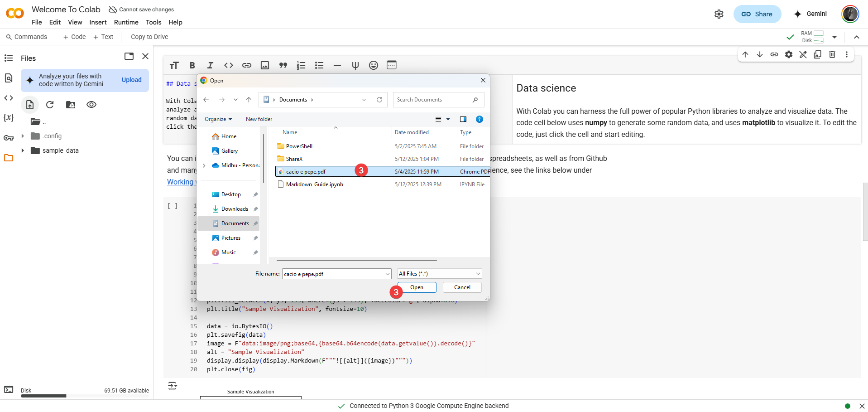Add a numbered list in markdown toolbar
This screenshot has width=868, height=412.
[x=301, y=65]
